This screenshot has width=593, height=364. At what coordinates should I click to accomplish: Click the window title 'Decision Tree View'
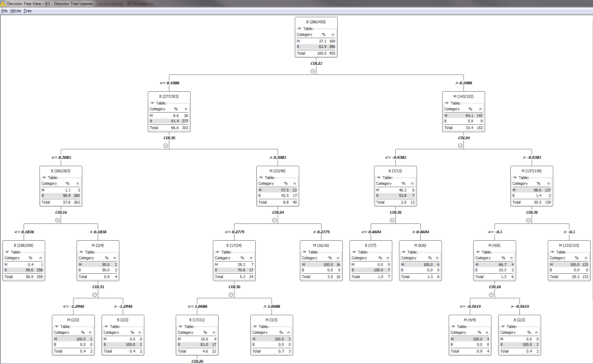tap(24, 3)
